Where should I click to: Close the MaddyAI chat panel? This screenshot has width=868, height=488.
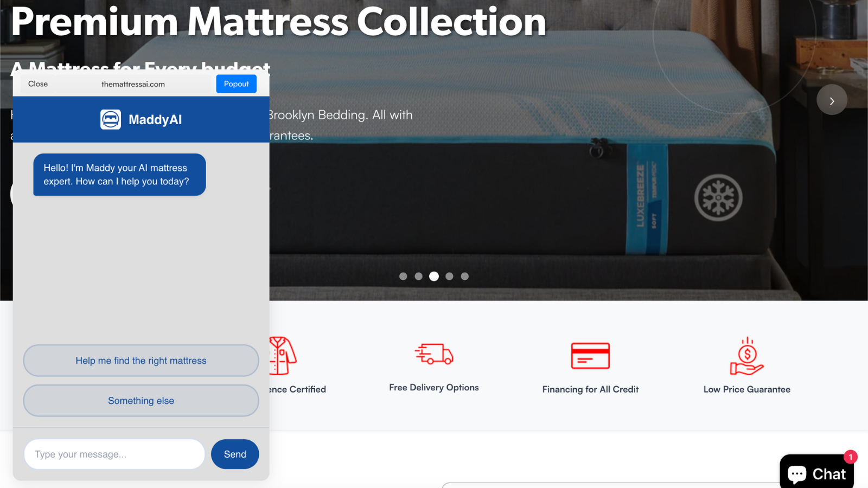pos(38,84)
